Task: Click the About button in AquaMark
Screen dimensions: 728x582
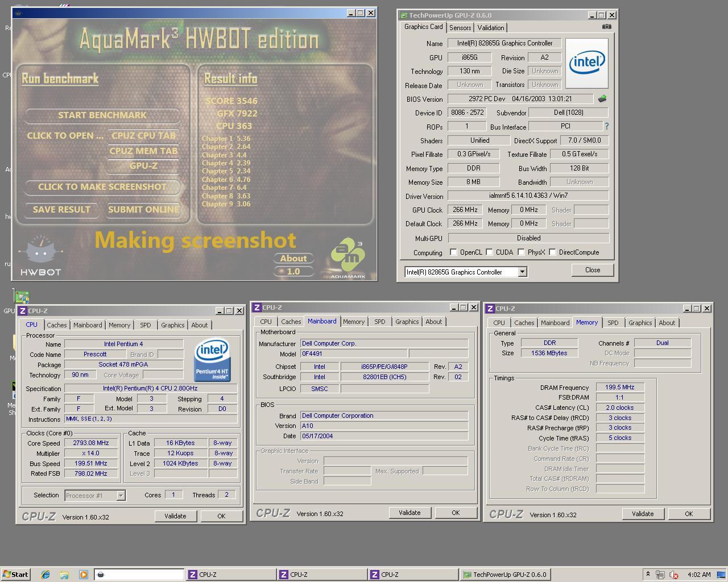Action: point(293,259)
